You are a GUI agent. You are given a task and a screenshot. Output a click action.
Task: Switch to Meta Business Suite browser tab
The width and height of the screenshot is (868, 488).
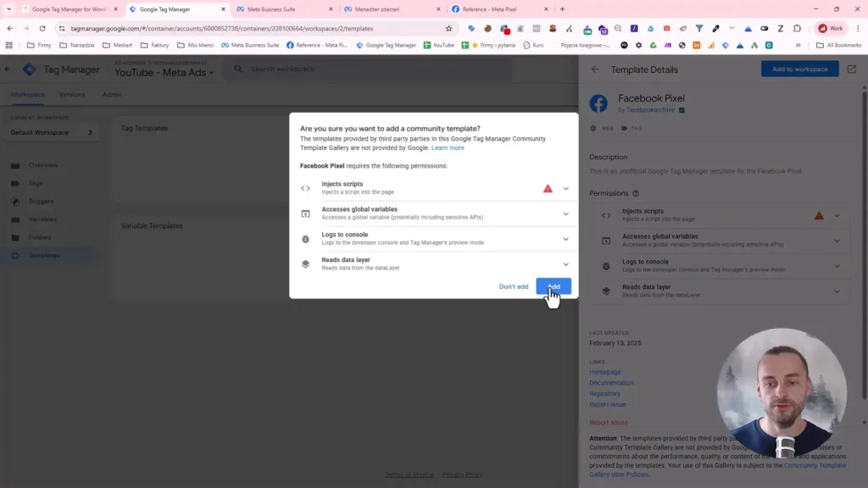coord(285,9)
